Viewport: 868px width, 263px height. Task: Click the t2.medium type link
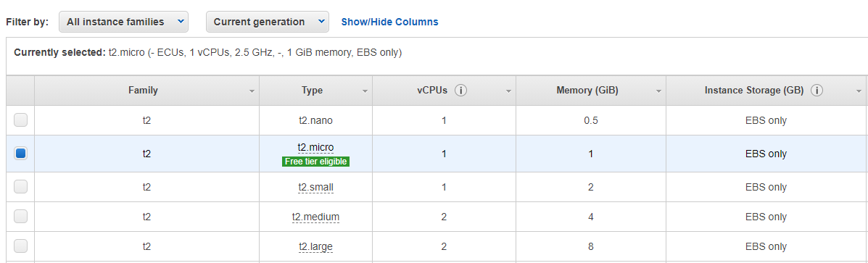pos(315,217)
